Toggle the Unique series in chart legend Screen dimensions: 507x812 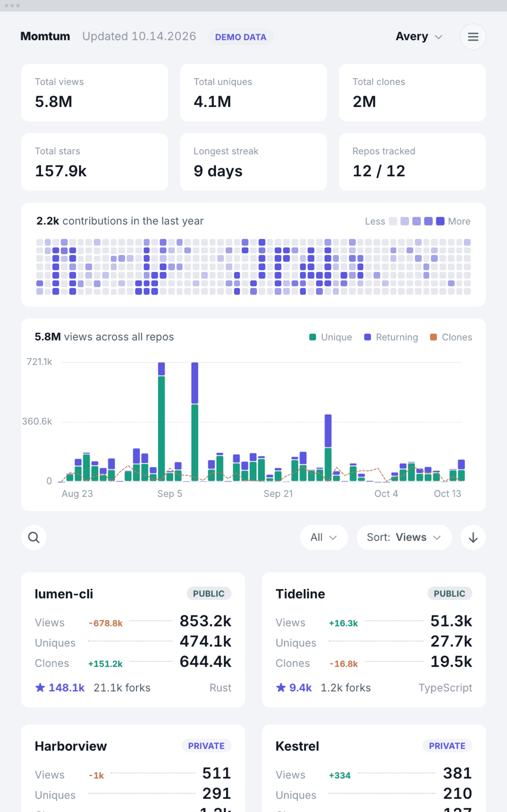point(331,337)
